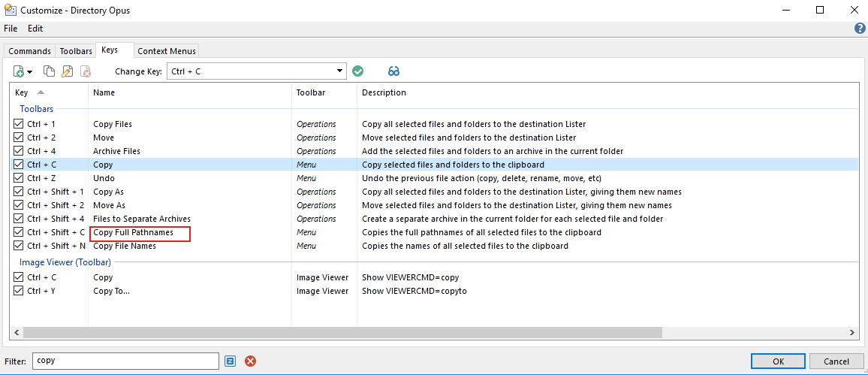
Task: Maximize the Customize window
Action: [820, 10]
